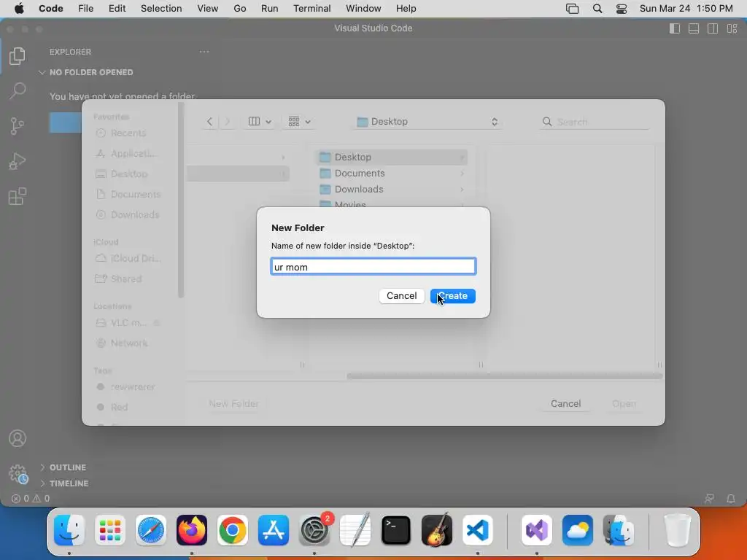Click Create to make the new folder
The image size is (747, 560).
452,296
